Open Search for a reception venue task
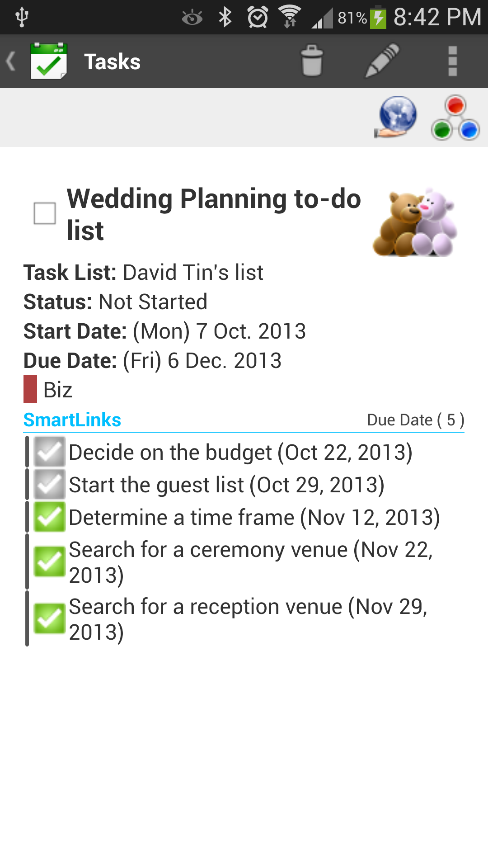Screen dimensions: 488x868 [x=248, y=619]
